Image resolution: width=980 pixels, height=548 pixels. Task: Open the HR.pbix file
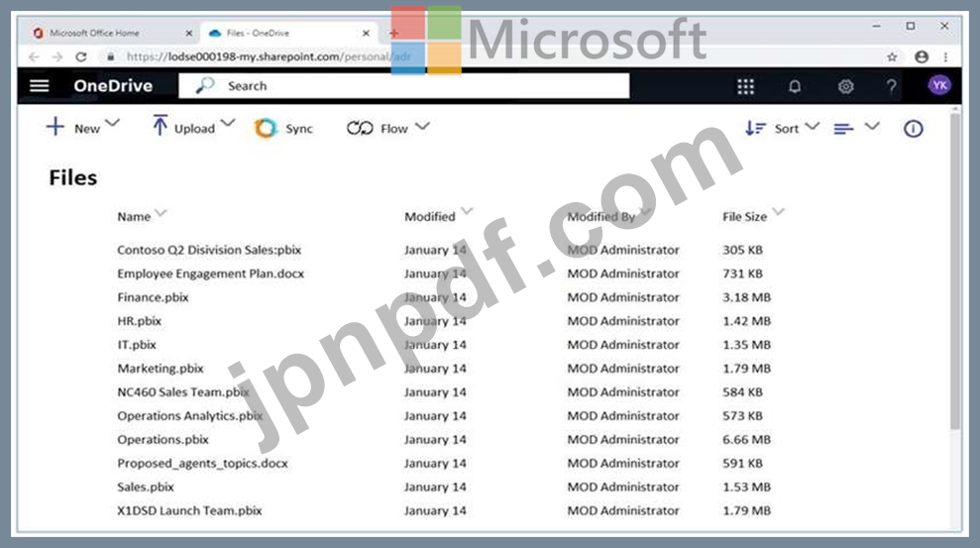(x=140, y=321)
